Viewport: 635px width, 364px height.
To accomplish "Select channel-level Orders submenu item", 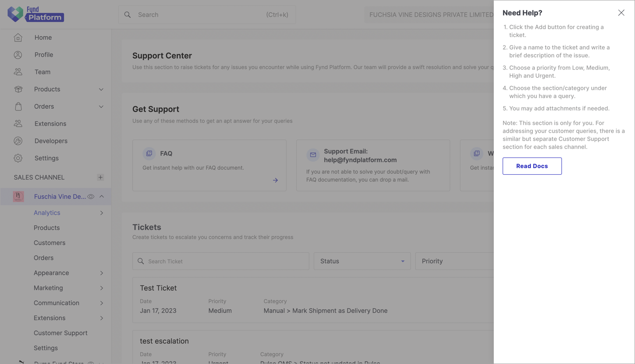I will point(43,258).
